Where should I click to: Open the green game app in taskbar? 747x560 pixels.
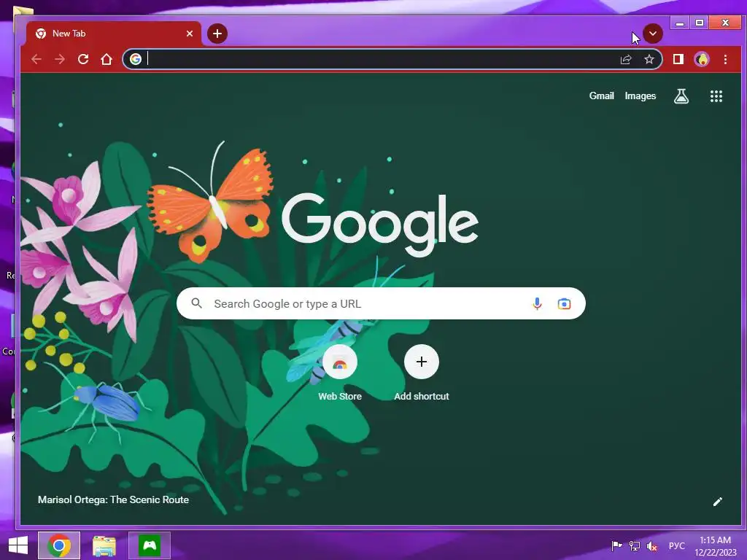pyautogui.click(x=150, y=545)
